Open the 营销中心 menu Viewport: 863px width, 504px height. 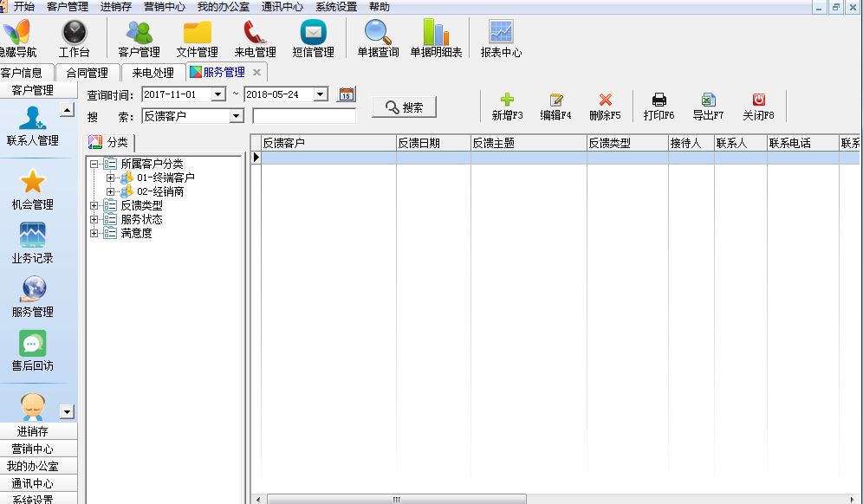164,7
